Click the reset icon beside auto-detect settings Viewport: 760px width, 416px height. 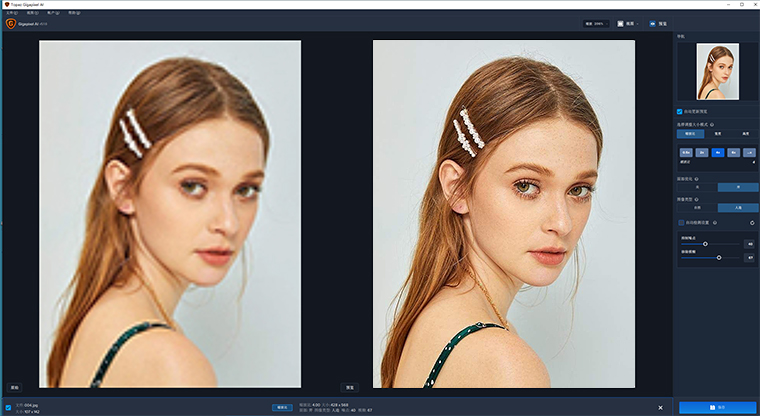pos(750,223)
